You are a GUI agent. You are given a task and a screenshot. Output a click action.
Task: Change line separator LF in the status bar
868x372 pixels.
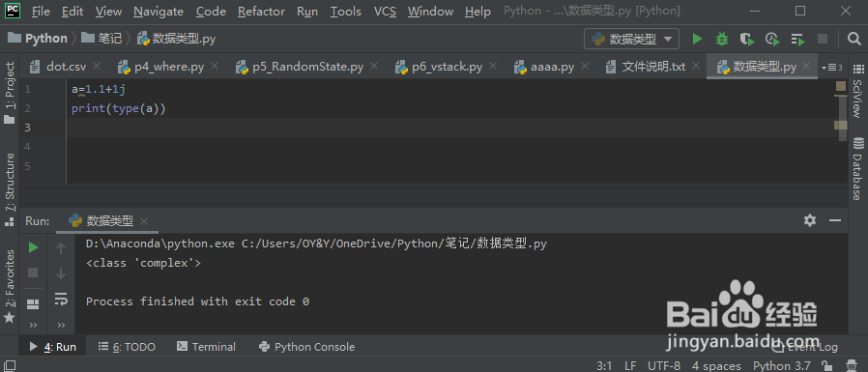click(630, 366)
